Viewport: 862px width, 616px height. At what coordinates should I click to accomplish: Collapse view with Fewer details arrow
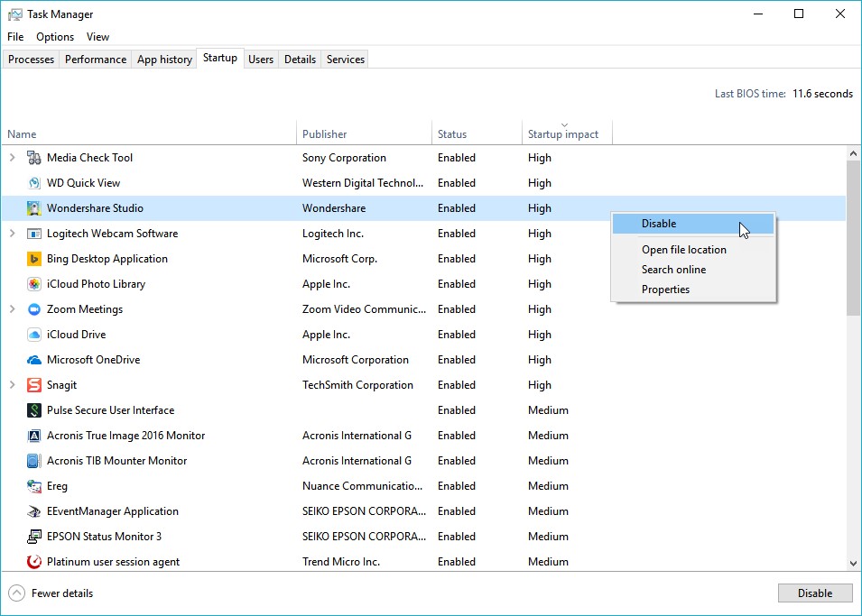coord(16,593)
